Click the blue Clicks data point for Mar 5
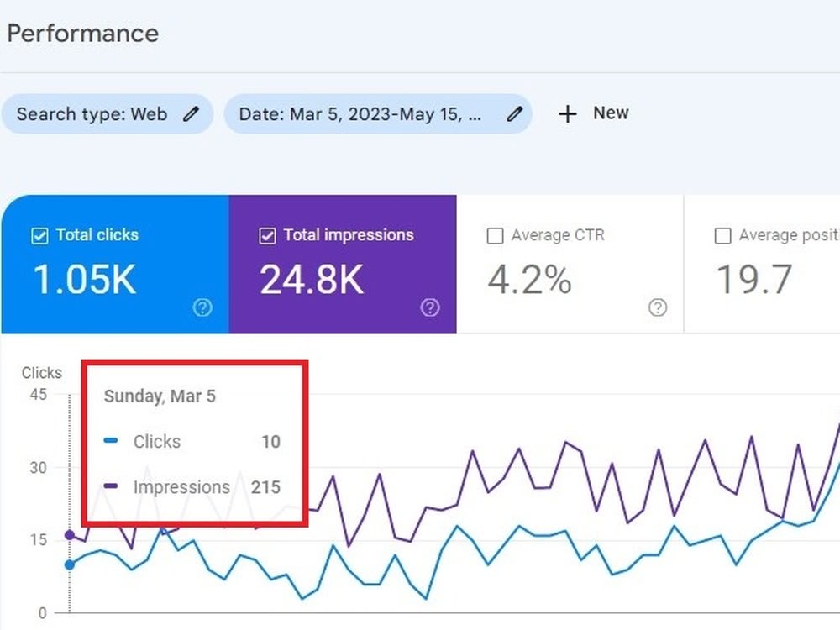 pyautogui.click(x=70, y=564)
